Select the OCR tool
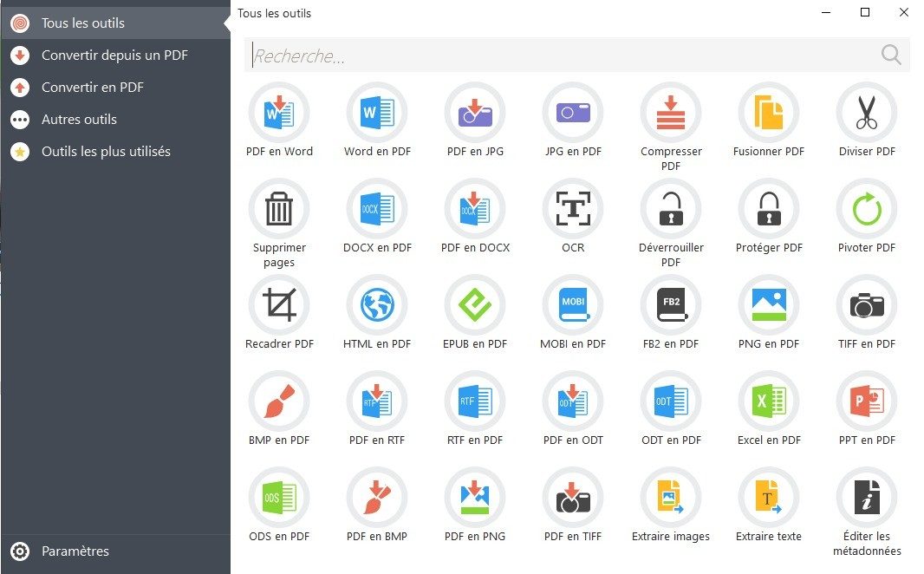This screenshot has height=574, width=924. (573, 209)
